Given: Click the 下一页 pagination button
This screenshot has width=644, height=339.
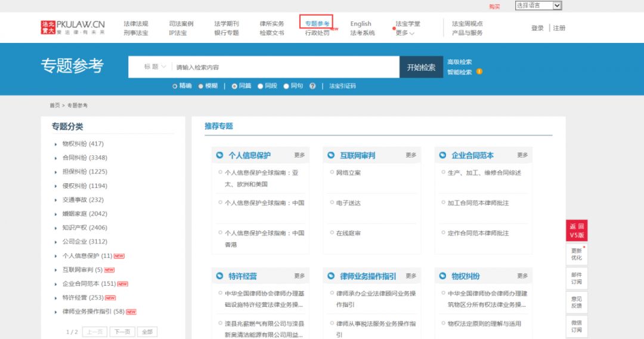Looking at the screenshot, I should (x=122, y=332).
